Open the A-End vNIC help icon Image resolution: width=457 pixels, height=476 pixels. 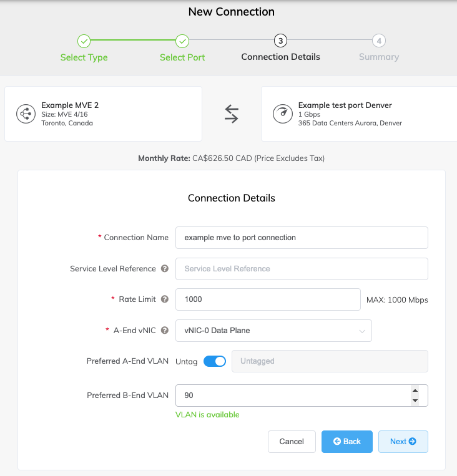[x=165, y=330]
